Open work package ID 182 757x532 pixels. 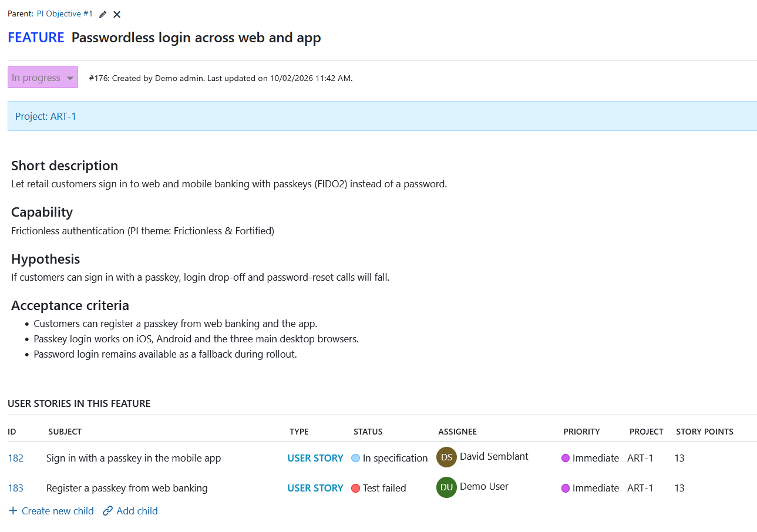[16, 458]
